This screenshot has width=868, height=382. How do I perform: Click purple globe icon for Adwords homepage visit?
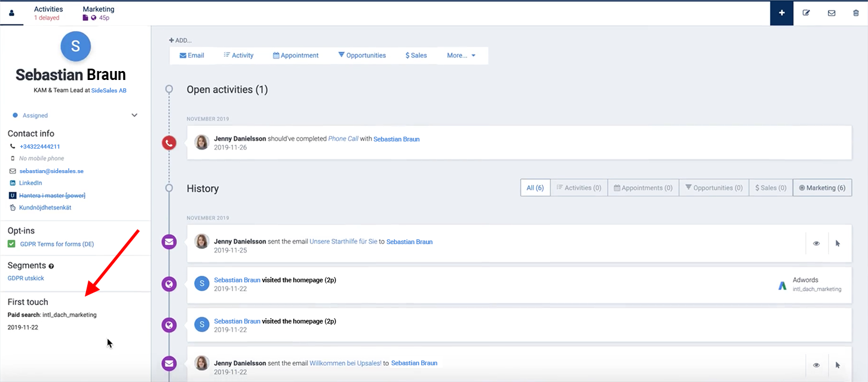(169, 284)
